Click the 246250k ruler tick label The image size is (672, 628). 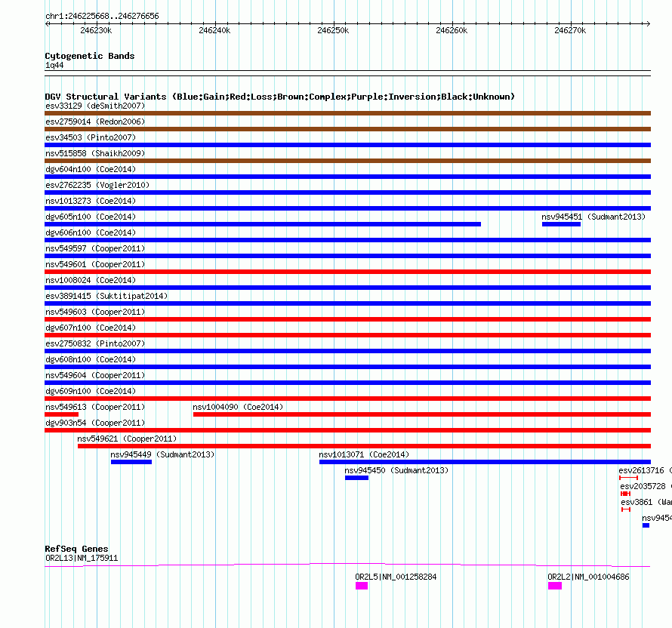[333, 30]
